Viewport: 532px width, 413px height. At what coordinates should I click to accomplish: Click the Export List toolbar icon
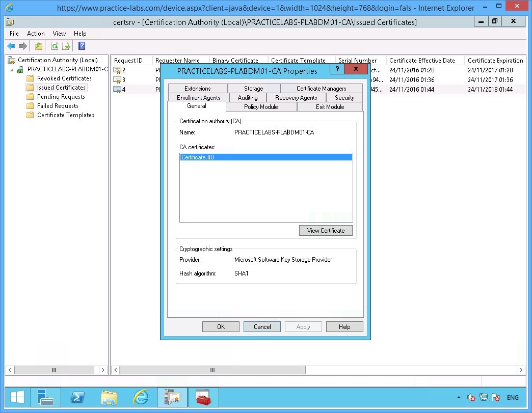[x=66, y=46]
